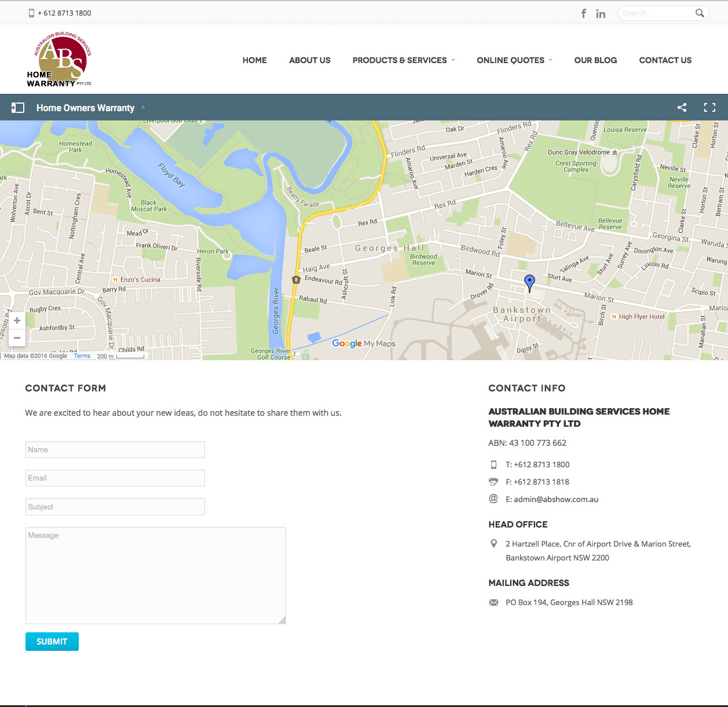The height and width of the screenshot is (707, 728).
Task: Click the Message text area
Action: [156, 576]
